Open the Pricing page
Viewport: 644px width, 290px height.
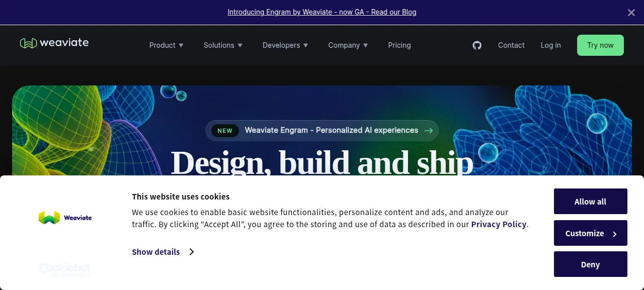tap(399, 45)
